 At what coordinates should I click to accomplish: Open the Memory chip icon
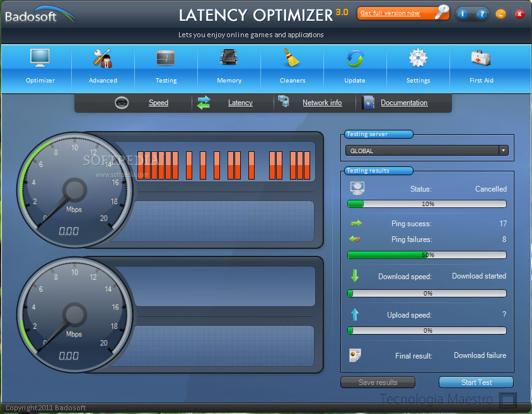click(229, 57)
